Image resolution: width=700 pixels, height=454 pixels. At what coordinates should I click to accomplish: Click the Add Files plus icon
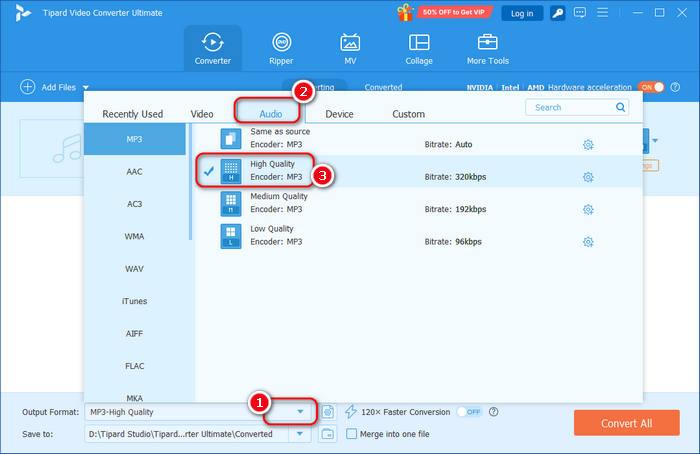coord(28,87)
